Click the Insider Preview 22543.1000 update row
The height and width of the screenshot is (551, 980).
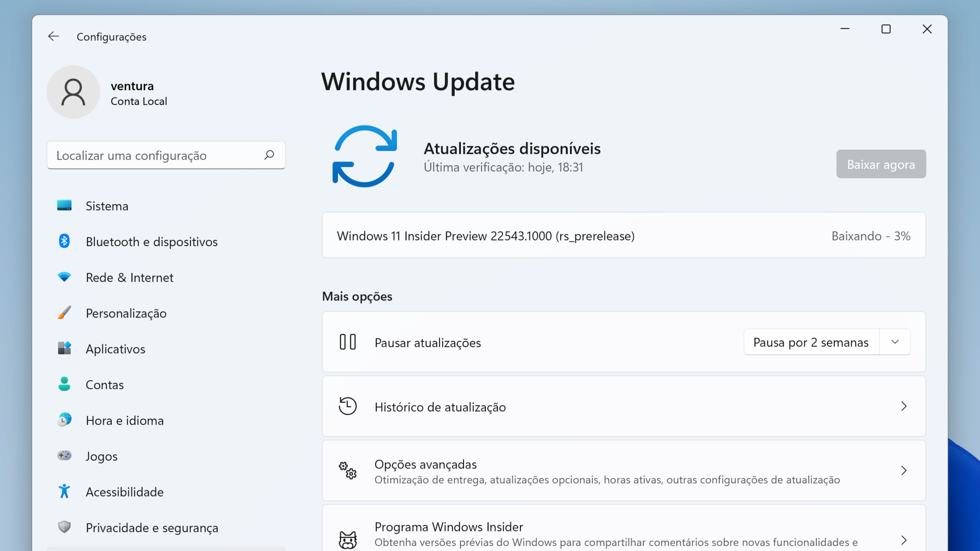[624, 236]
